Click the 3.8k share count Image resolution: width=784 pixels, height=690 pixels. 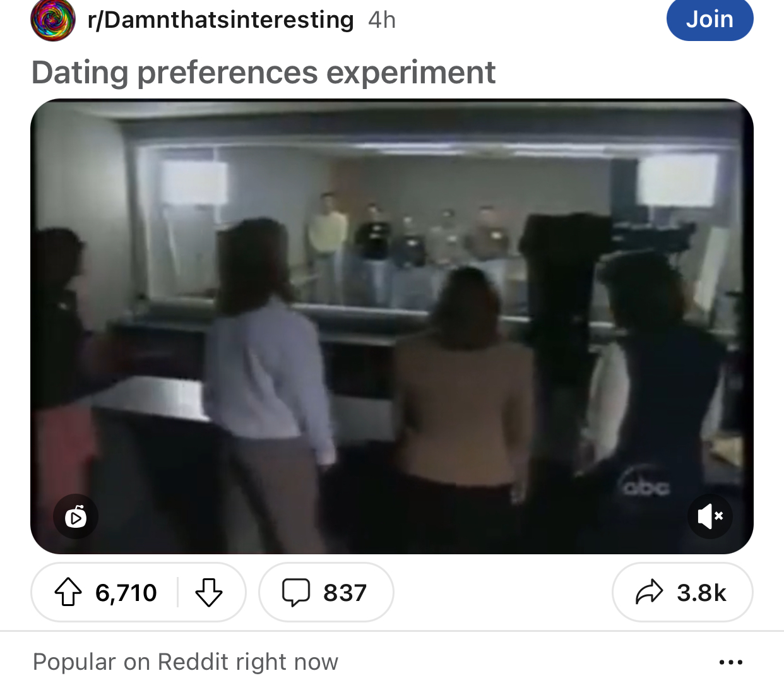pyautogui.click(x=701, y=593)
